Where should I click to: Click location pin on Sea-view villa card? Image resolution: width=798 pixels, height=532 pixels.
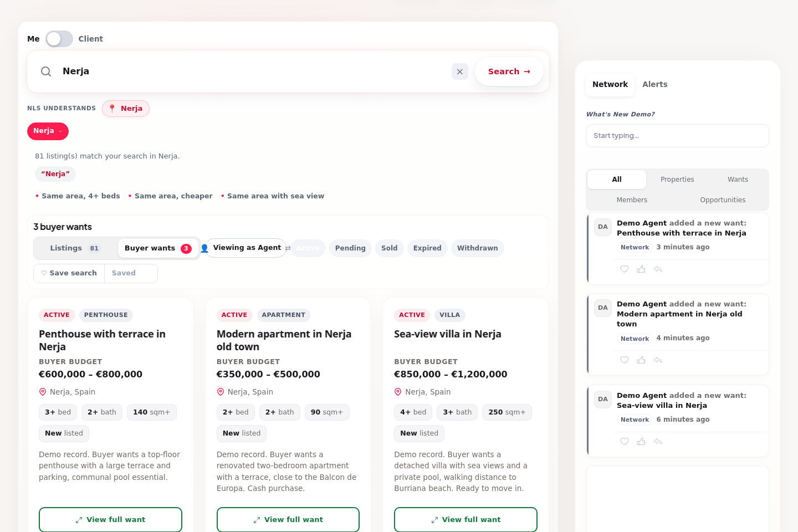[x=398, y=392]
